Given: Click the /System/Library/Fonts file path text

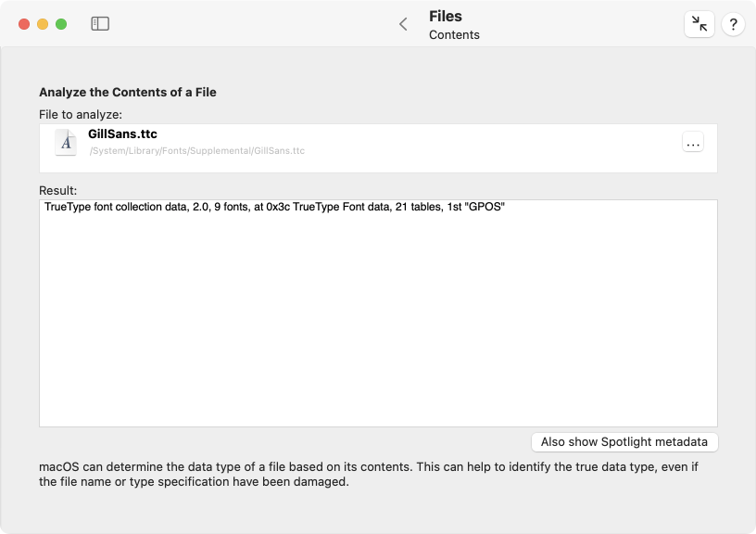Looking at the screenshot, I should [x=197, y=151].
